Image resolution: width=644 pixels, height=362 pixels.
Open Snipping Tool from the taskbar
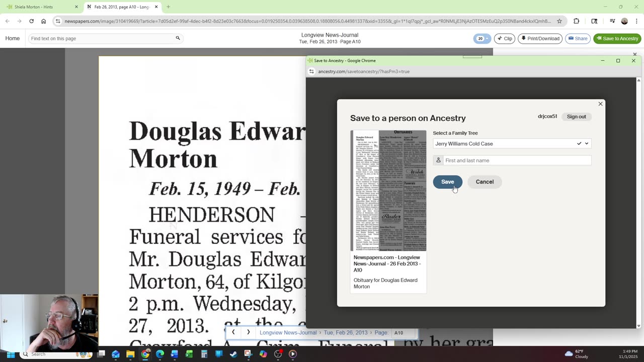[x=248, y=354]
